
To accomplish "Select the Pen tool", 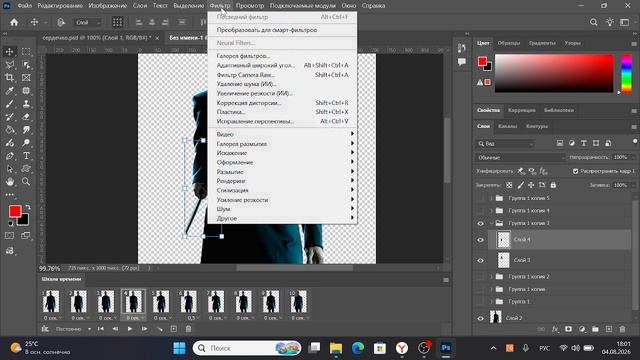I will click(x=9, y=156).
